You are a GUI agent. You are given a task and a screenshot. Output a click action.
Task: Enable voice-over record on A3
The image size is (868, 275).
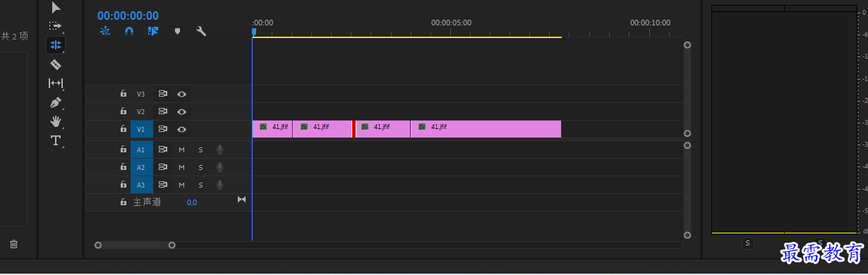220,185
